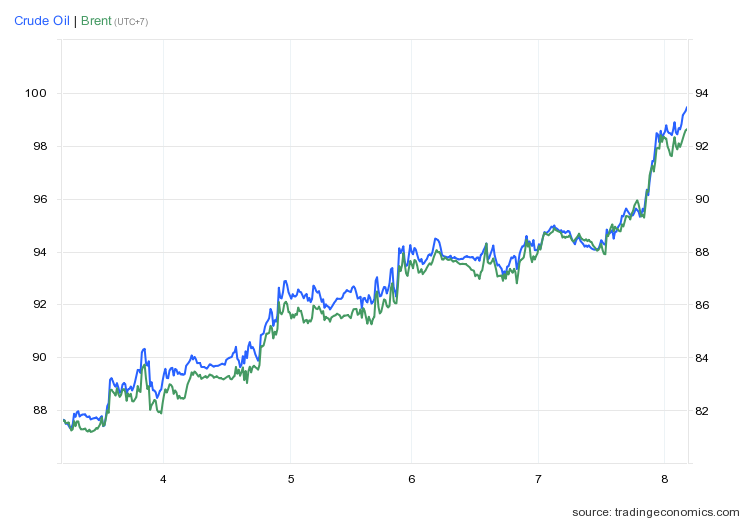Click the Crude Oil legend label
This screenshot has width=750, height=520.
tap(42, 20)
